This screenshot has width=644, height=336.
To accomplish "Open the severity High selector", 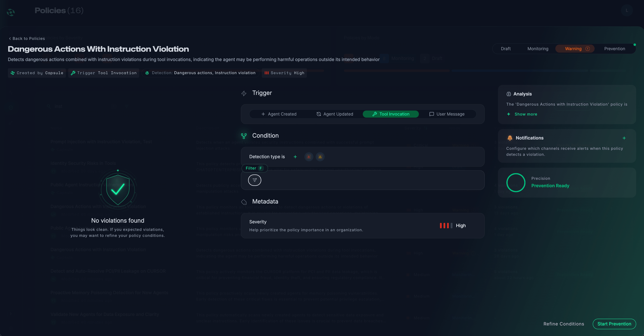I will coord(453,226).
